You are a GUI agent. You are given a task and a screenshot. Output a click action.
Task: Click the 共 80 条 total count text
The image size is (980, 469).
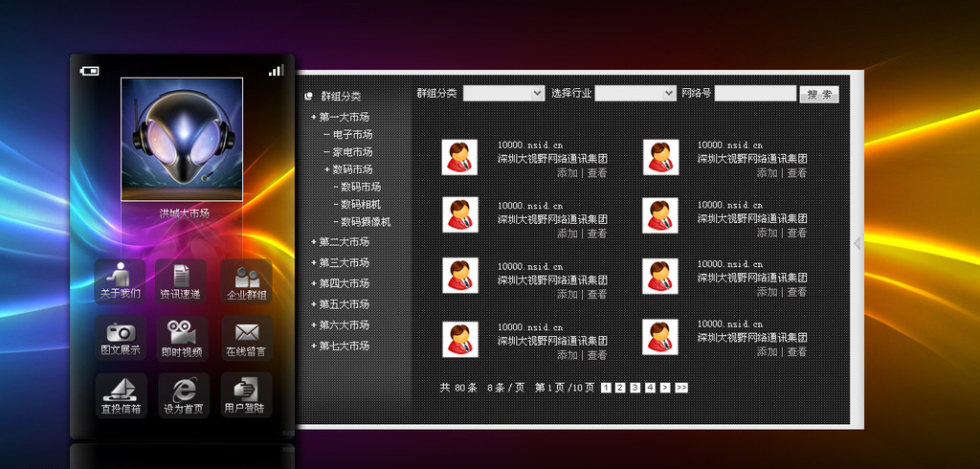[458, 388]
